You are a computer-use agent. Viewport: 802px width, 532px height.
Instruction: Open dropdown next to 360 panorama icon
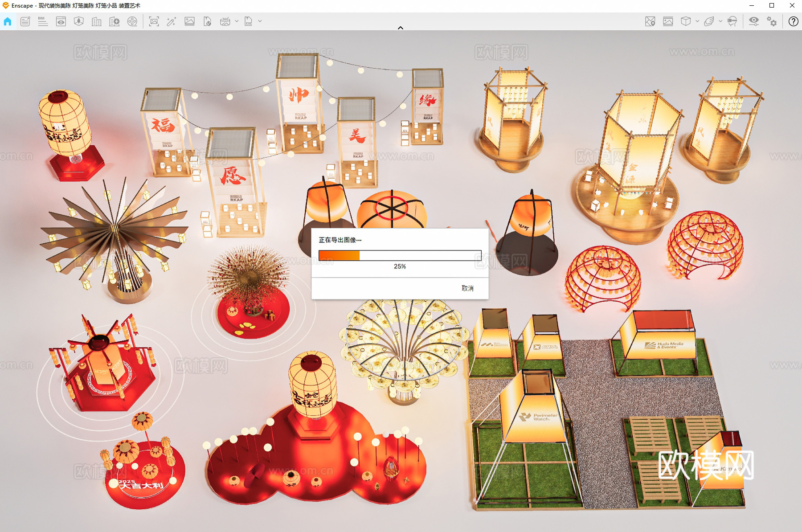[x=237, y=21]
